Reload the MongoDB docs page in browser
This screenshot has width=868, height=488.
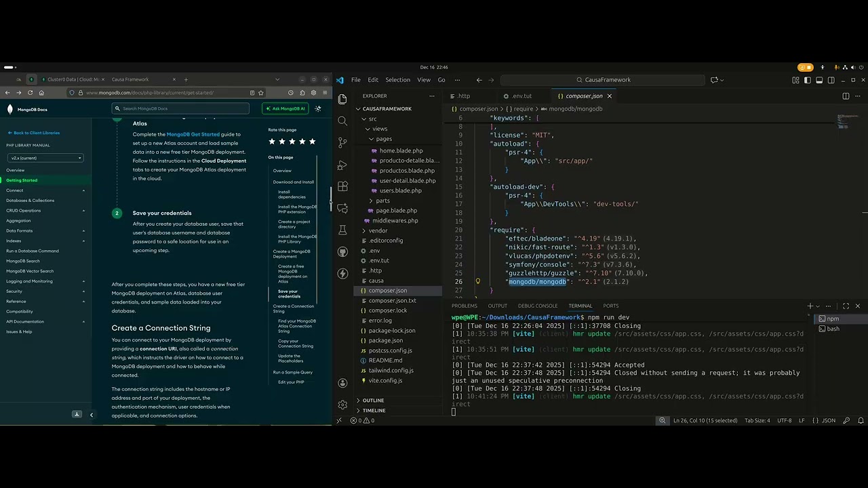[x=29, y=93]
